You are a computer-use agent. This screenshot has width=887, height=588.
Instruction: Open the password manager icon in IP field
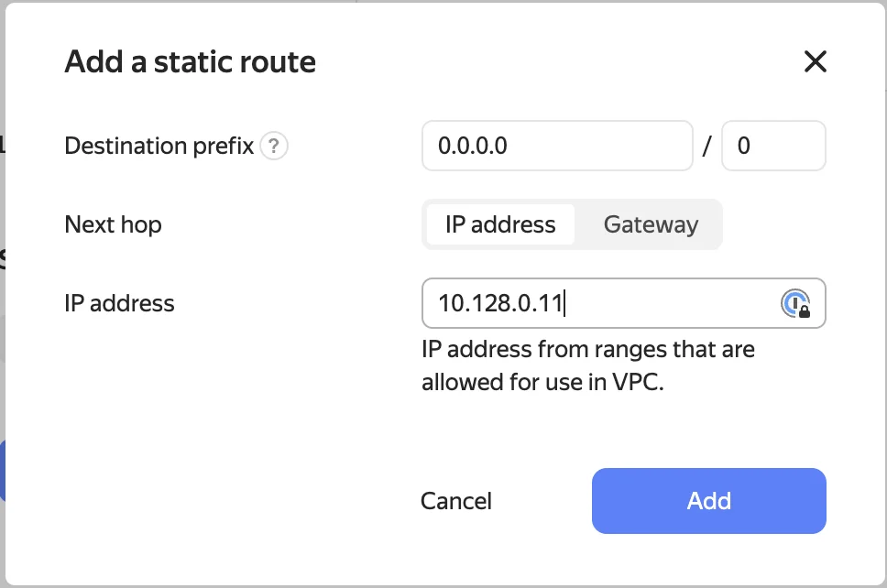click(x=795, y=303)
